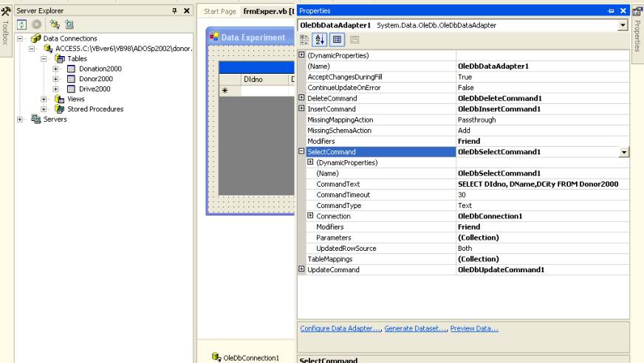The width and height of the screenshot is (644, 363).
Task: Click the new row asterisk in datagrid
Action: tap(225, 91)
